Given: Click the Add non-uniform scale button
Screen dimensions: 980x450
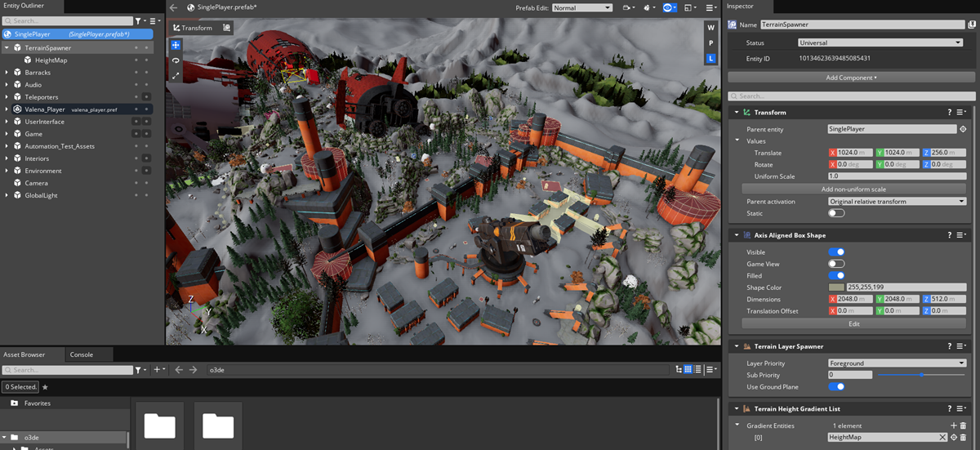Looking at the screenshot, I should (x=853, y=189).
